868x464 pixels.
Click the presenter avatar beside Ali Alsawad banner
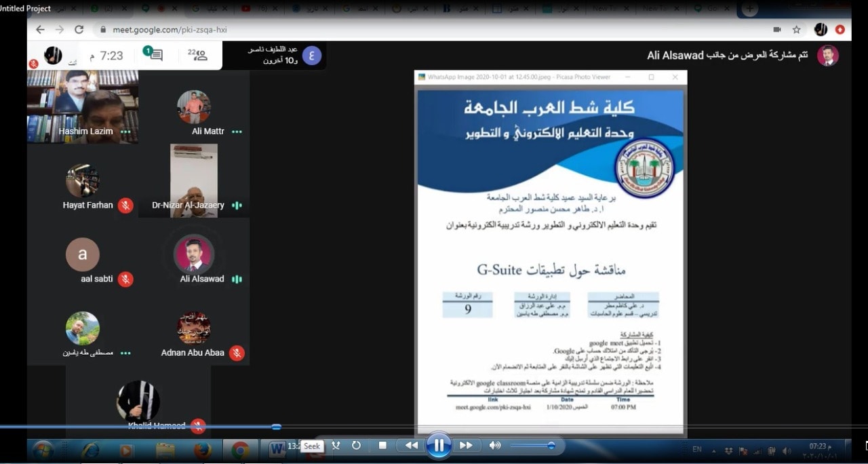click(827, 56)
